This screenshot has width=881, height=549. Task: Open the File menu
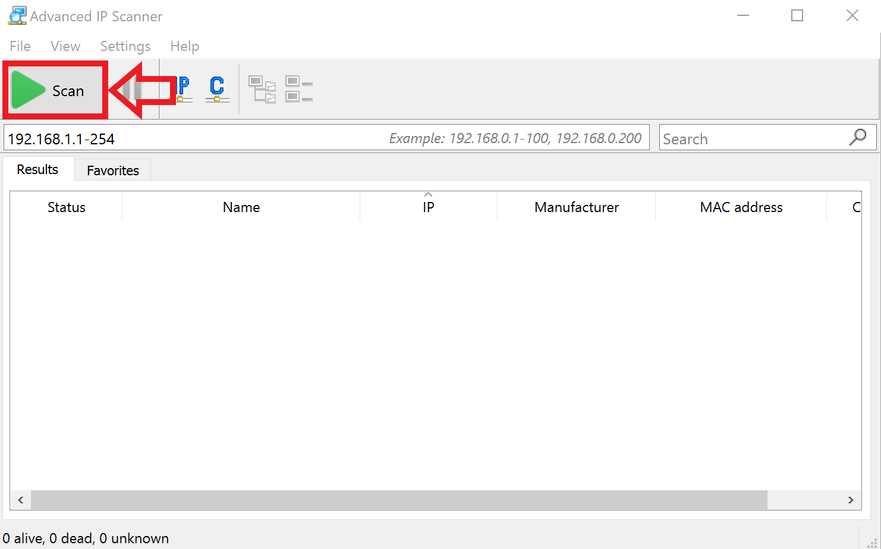[20, 46]
